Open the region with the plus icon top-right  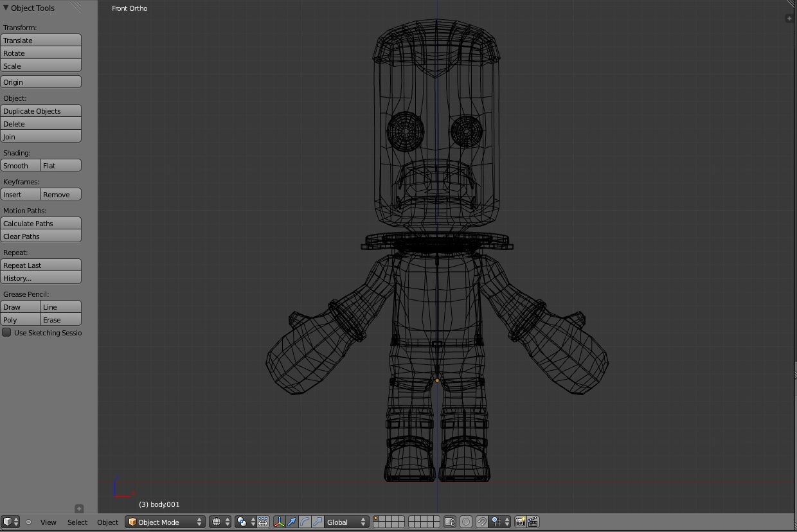point(789,18)
